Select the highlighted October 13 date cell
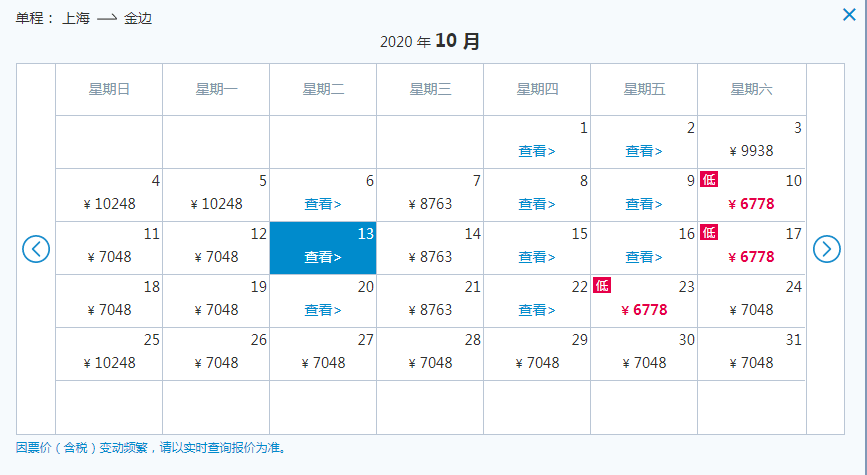 click(x=323, y=248)
